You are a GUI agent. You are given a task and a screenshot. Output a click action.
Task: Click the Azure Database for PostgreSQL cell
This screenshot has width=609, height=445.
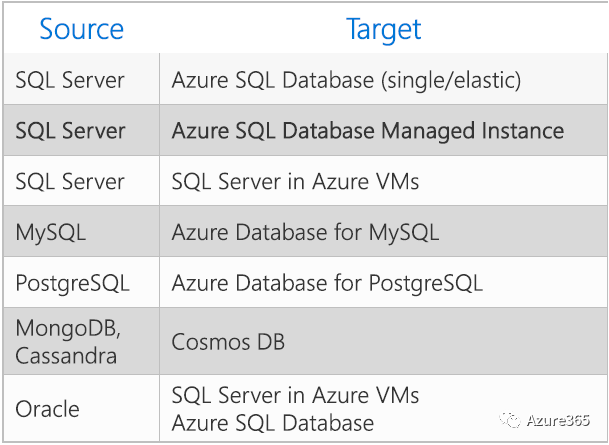[327, 283]
